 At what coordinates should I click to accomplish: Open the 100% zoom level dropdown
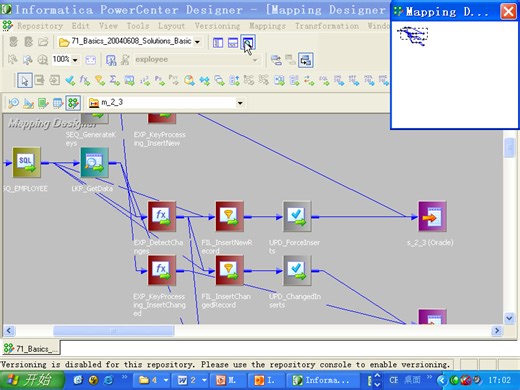click(x=75, y=60)
